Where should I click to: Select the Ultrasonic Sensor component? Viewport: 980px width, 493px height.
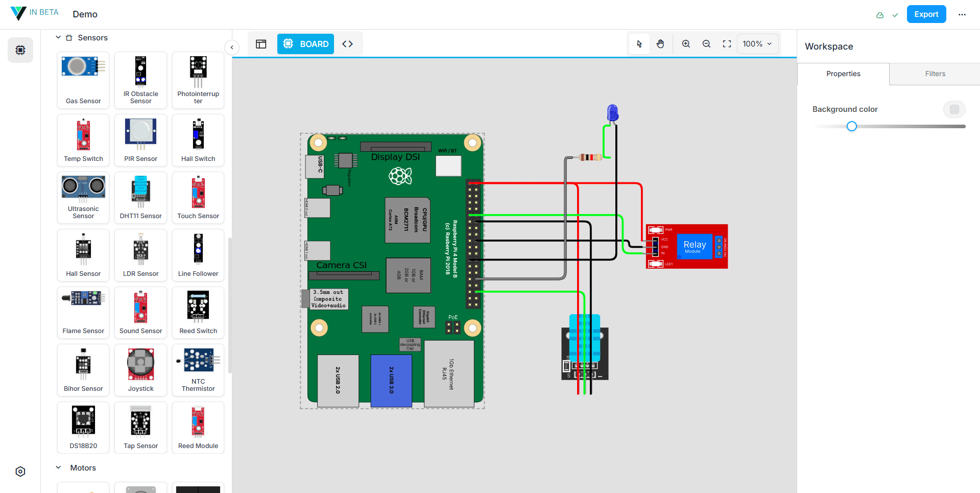coord(83,198)
